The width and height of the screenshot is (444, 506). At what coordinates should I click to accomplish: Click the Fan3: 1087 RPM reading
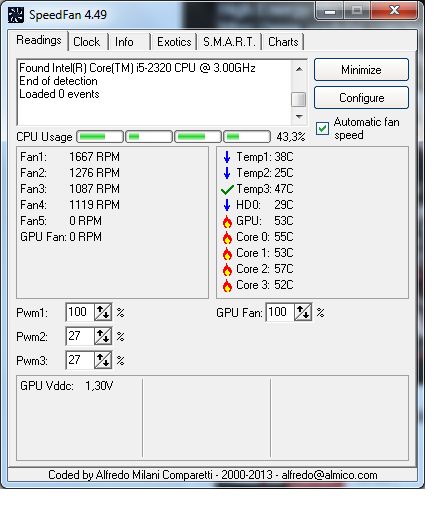coord(70,189)
